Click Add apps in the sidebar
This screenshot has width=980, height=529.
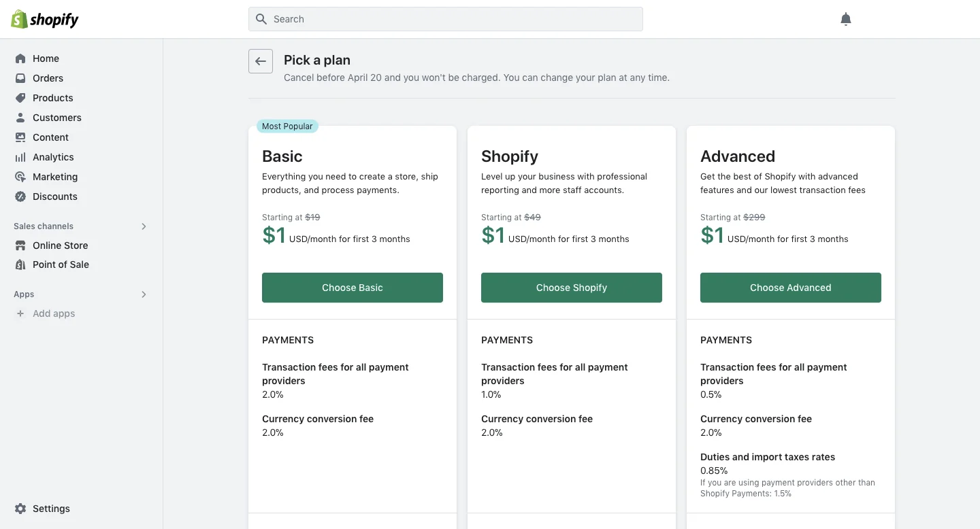click(54, 313)
